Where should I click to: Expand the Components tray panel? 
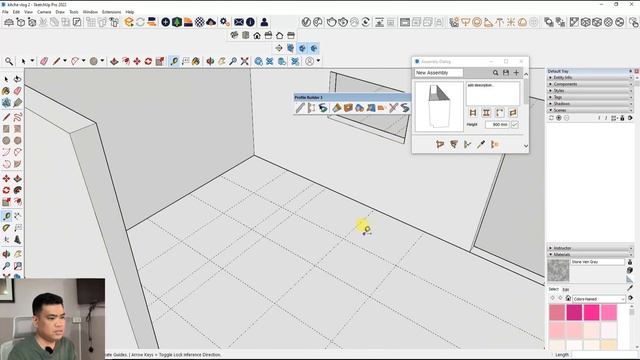click(591, 84)
